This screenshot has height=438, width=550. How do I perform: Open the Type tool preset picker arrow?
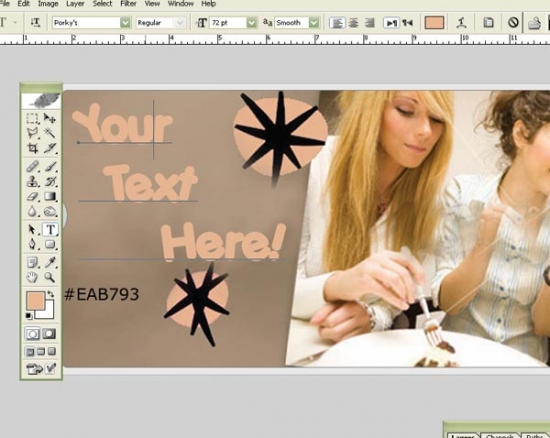[x=15, y=23]
